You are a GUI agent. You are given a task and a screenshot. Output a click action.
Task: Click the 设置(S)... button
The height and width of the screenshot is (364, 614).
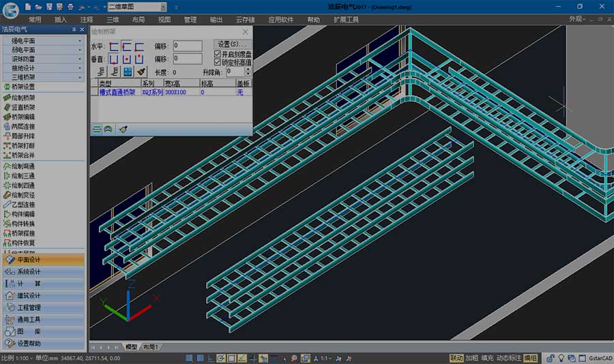pos(233,44)
